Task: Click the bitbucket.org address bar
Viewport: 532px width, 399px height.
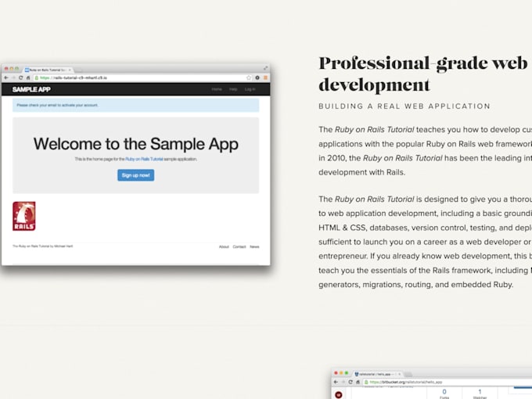Action: pyautogui.click(x=448, y=382)
